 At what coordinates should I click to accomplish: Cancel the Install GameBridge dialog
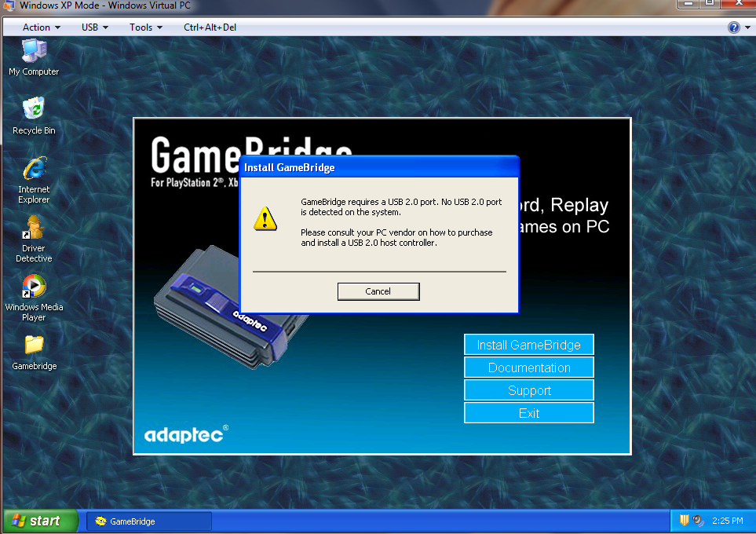[378, 291]
